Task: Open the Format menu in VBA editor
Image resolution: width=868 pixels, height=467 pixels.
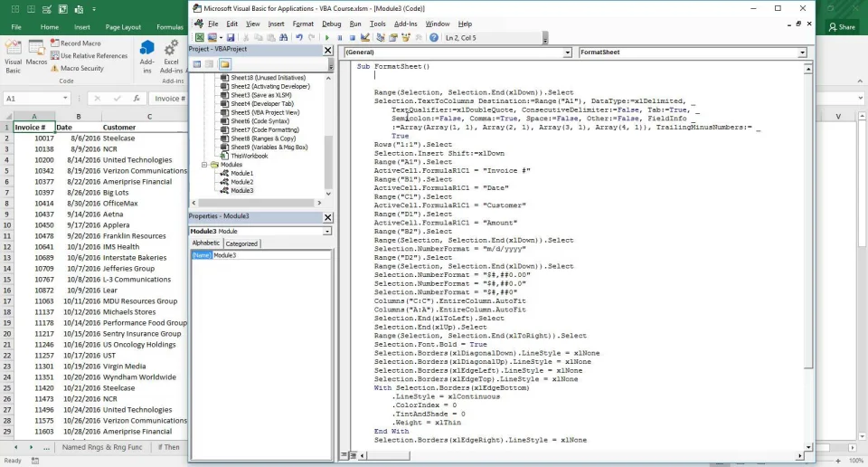Action: 303,24
